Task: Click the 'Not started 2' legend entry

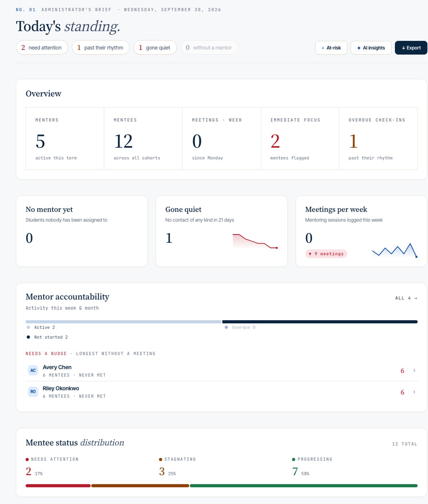Action: click(47, 337)
